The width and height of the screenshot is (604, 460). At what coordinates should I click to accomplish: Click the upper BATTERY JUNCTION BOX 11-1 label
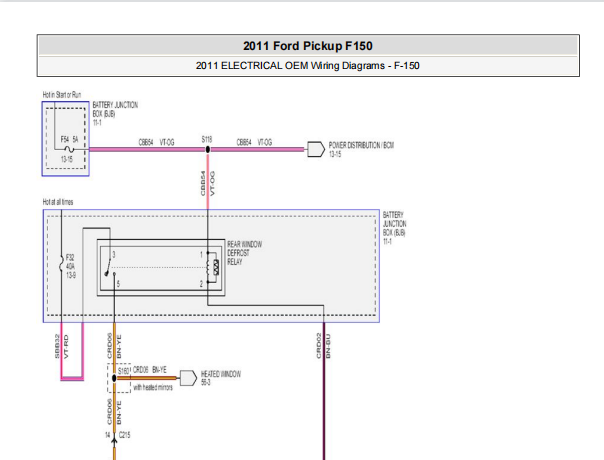click(x=115, y=114)
